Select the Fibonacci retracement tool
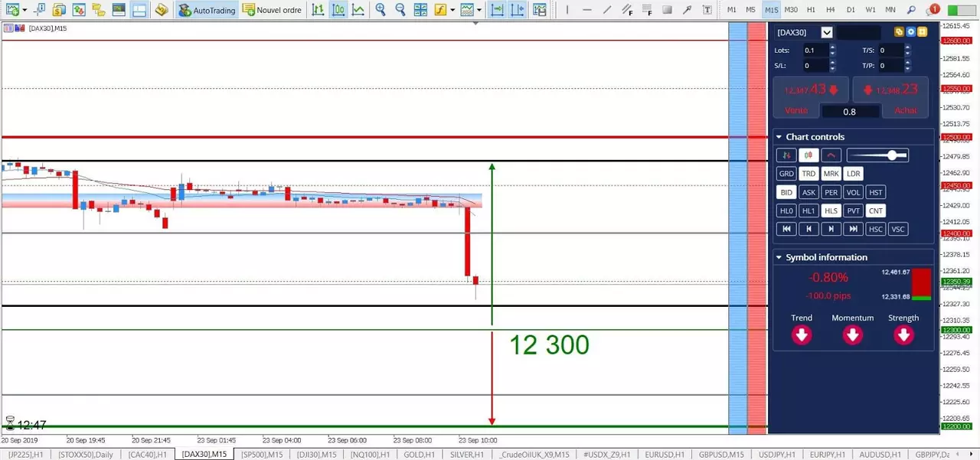980x460 pixels. click(647, 10)
